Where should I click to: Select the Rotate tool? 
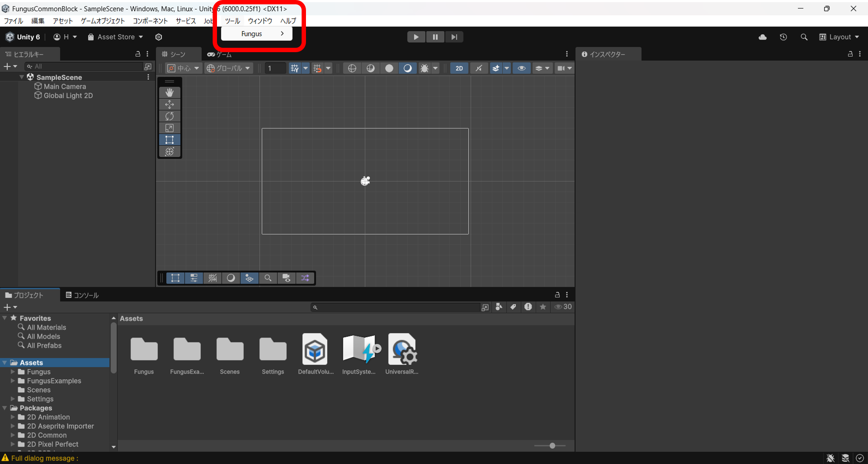tap(169, 116)
